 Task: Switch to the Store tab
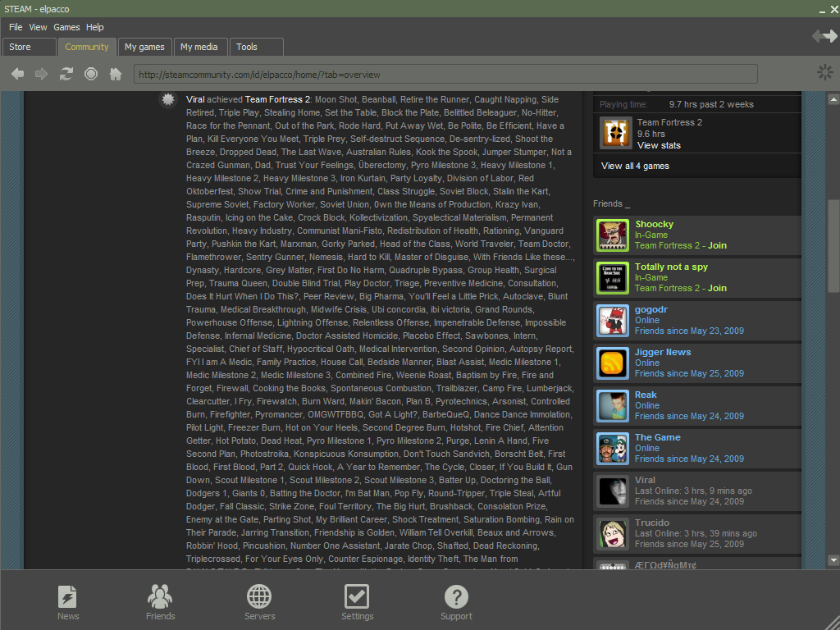[30, 47]
